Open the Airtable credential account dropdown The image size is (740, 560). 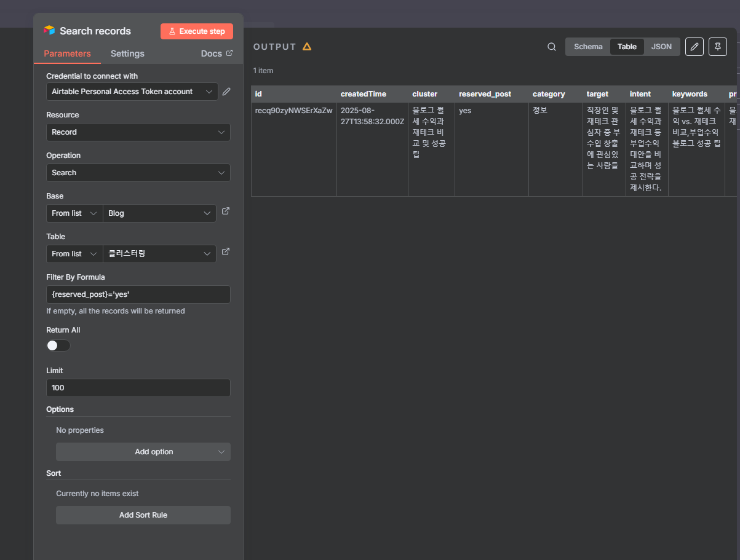(132, 92)
